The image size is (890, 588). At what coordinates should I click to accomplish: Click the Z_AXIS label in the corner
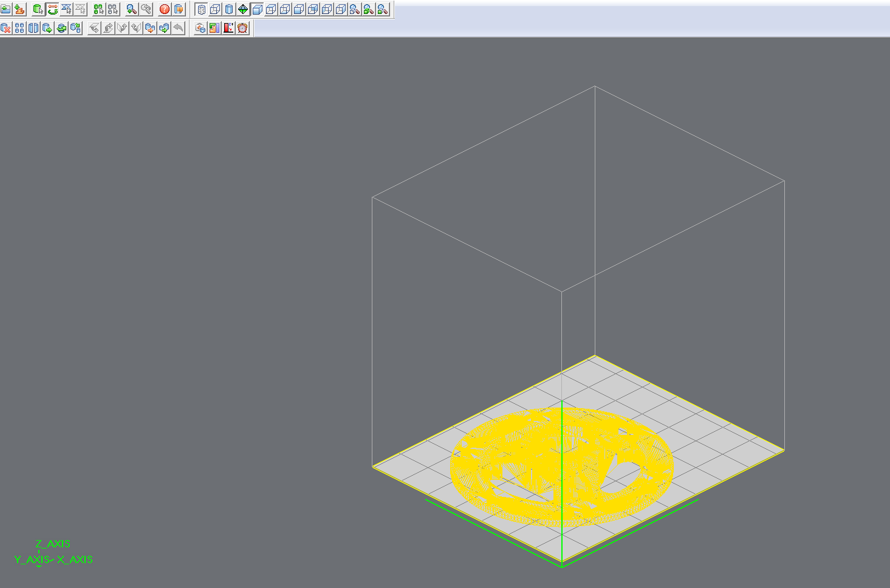pyautogui.click(x=53, y=544)
